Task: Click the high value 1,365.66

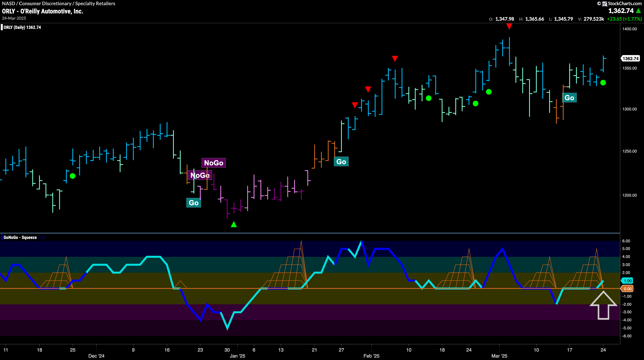Action: tap(535, 19)
